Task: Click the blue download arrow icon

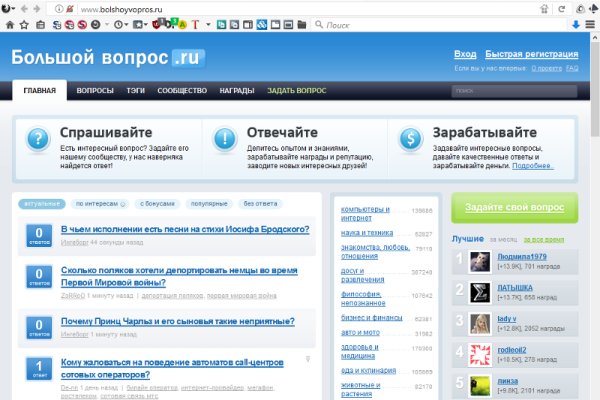Action: [576, 23]
